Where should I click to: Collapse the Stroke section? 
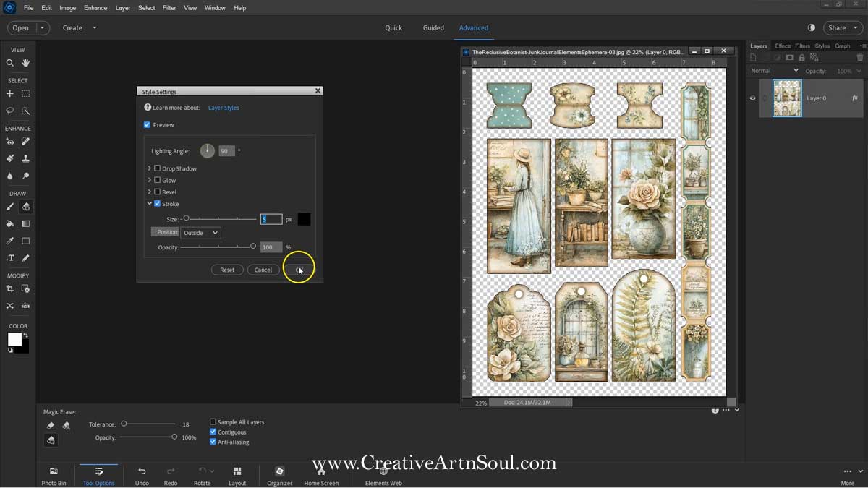150,204
